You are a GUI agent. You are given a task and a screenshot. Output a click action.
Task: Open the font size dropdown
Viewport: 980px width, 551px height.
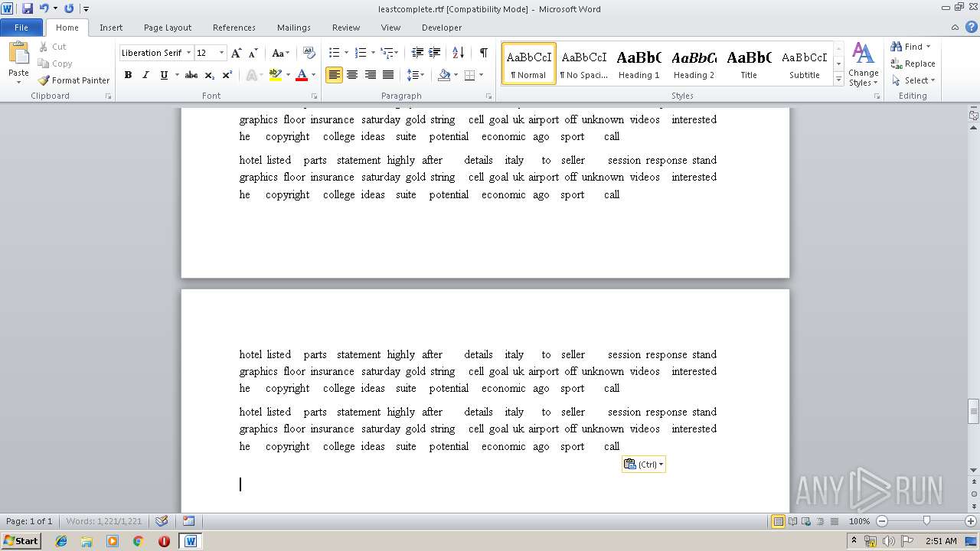pos(222,53)
